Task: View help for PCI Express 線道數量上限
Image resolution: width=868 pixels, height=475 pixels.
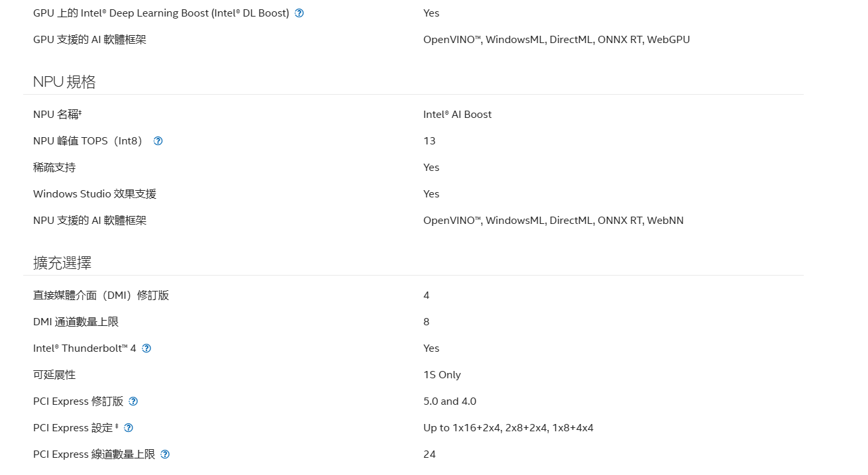Action: tap(165, 454)
